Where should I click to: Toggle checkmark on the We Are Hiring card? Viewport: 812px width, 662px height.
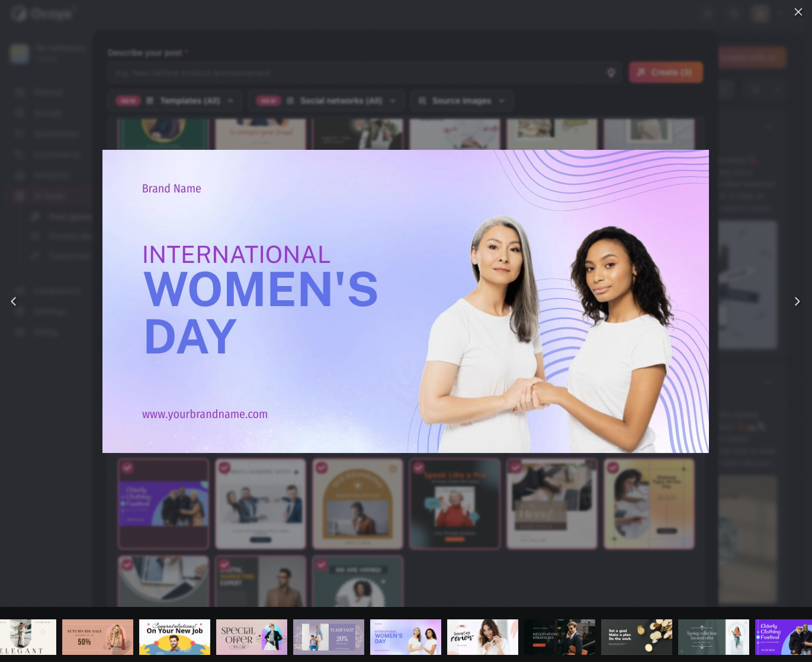[322, 565]
